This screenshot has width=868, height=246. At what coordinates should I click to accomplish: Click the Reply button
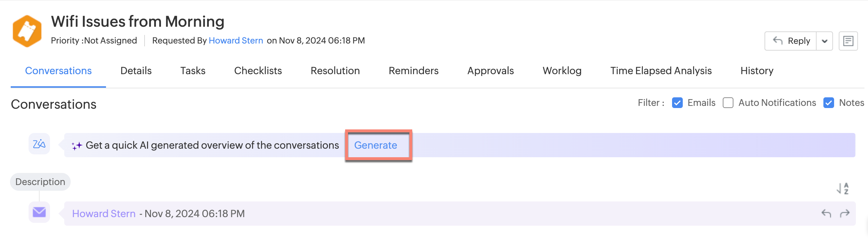[791, 41]
